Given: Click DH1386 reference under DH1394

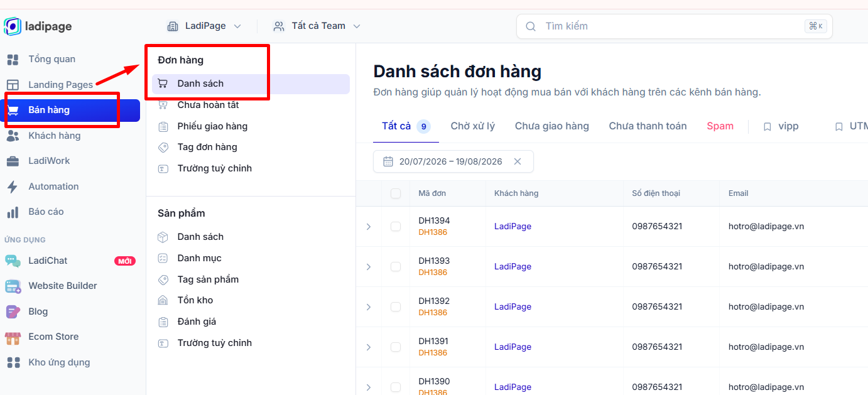Looking at the screenshot, I should tap(433, 232).
